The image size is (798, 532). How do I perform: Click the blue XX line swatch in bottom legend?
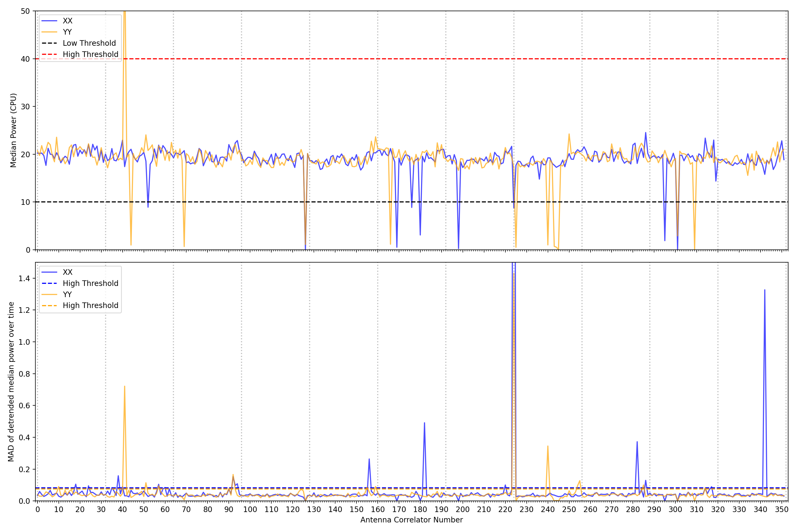point(49,272)
